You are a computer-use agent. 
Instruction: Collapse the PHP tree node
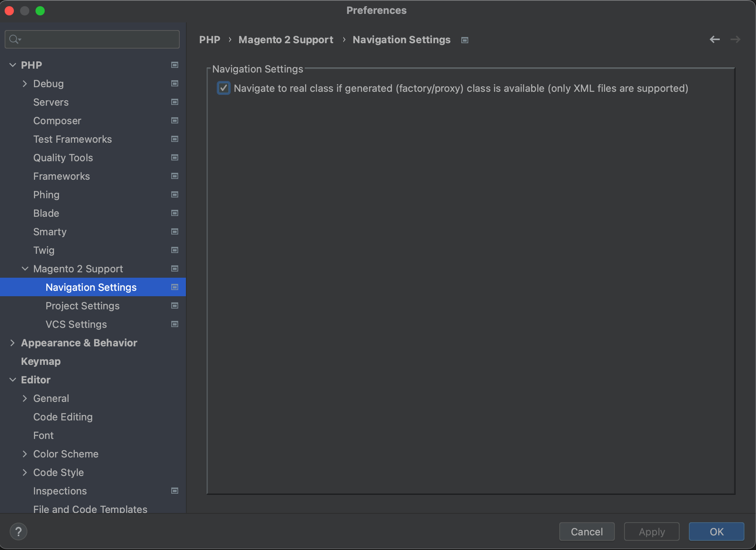click(13, 65)
